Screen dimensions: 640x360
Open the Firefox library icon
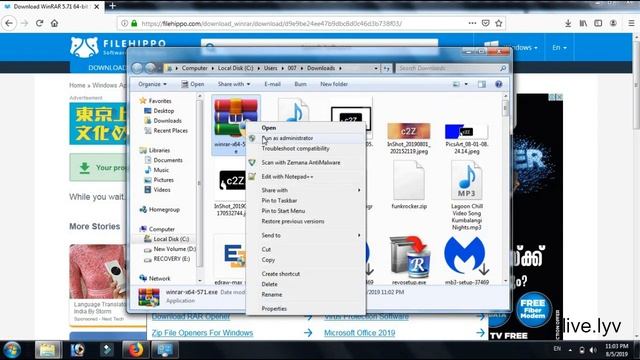point(583,23)
